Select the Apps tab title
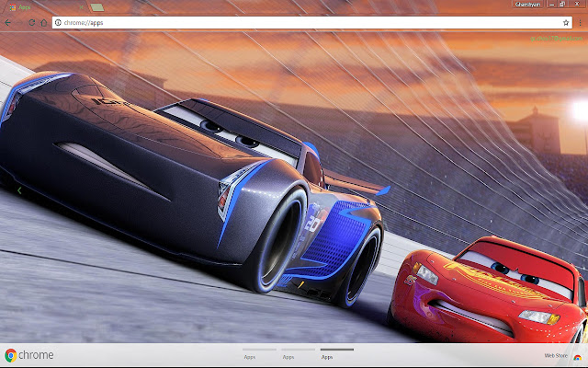Viewport: 588px width, 368px height. pyautogui.click(x=25, y=7)
